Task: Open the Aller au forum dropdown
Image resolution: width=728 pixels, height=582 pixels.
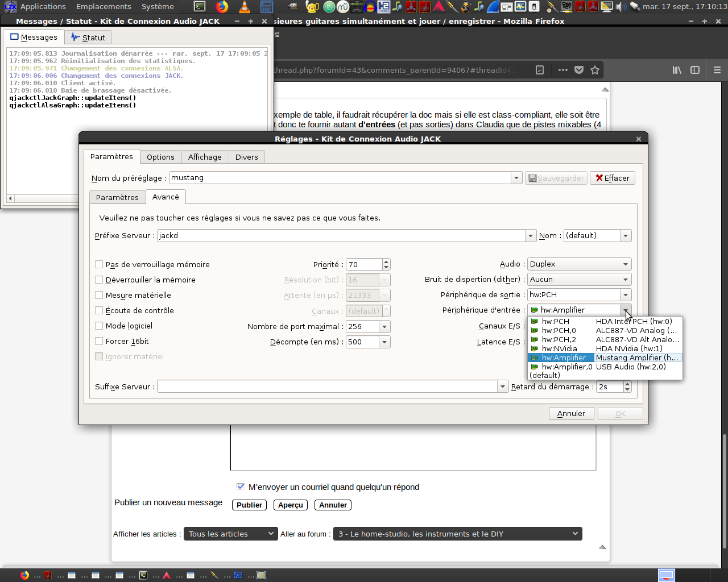Action: 458,534
